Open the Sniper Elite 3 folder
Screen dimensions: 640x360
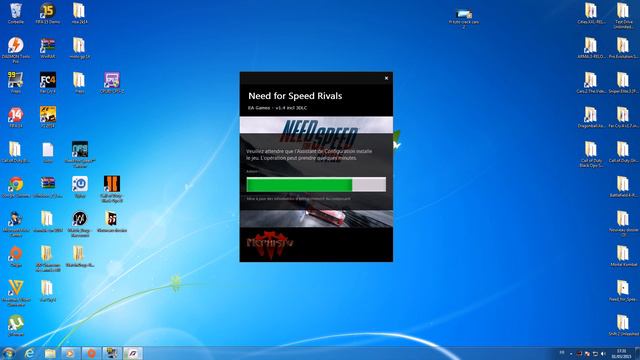click(623, 83)
